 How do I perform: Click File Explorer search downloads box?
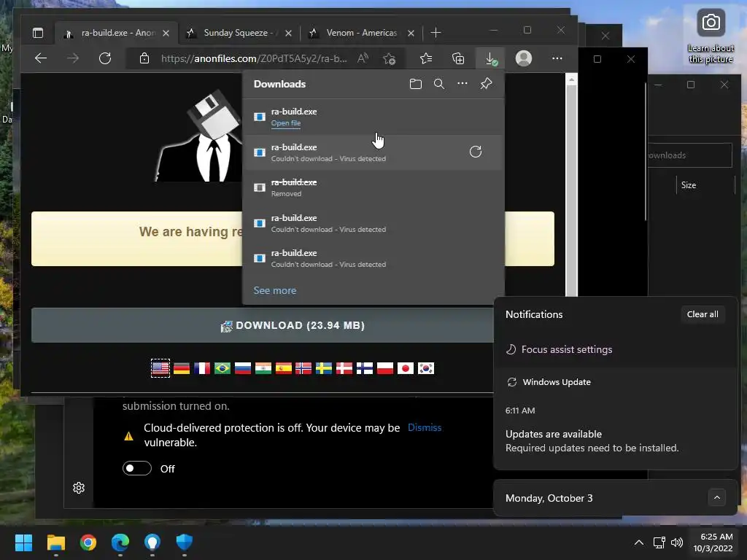point(689,155)
